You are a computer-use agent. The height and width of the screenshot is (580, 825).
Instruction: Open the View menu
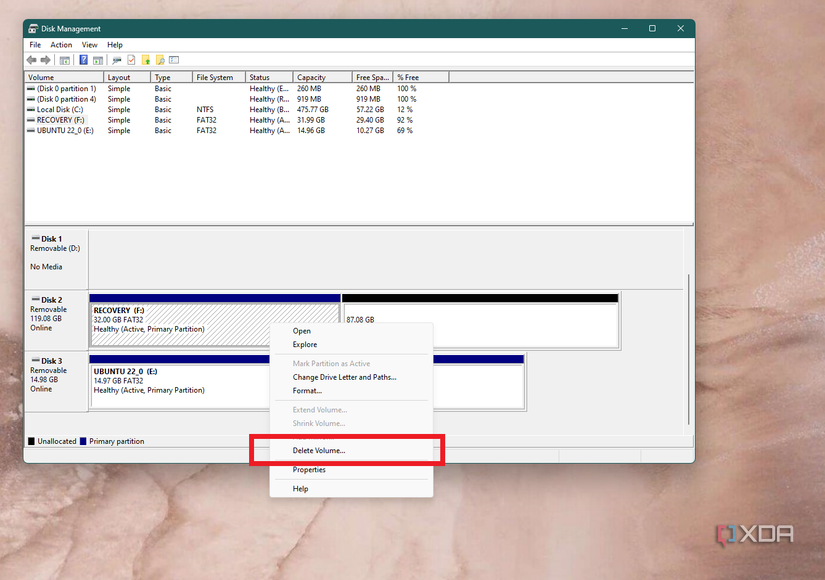(89, 44)
